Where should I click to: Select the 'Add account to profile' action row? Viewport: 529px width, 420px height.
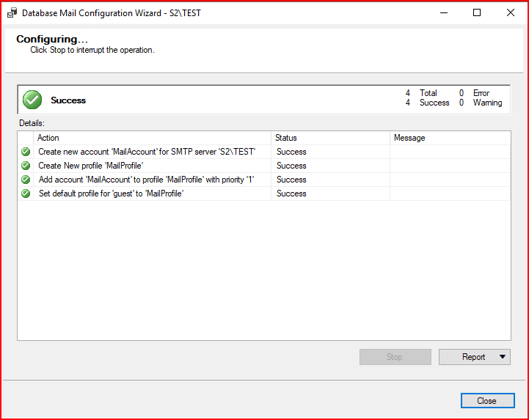tap(146, 180)
